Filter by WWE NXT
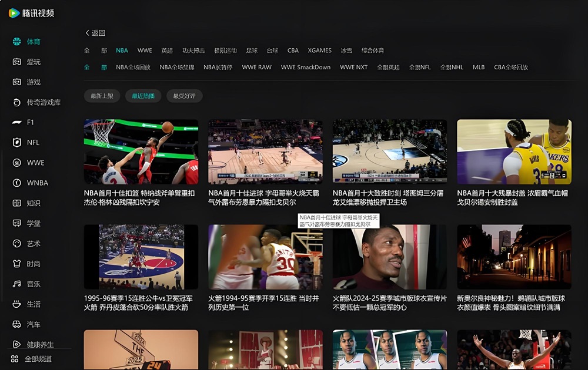The height and width of the screenshot is (370, 588). (353, 68)
